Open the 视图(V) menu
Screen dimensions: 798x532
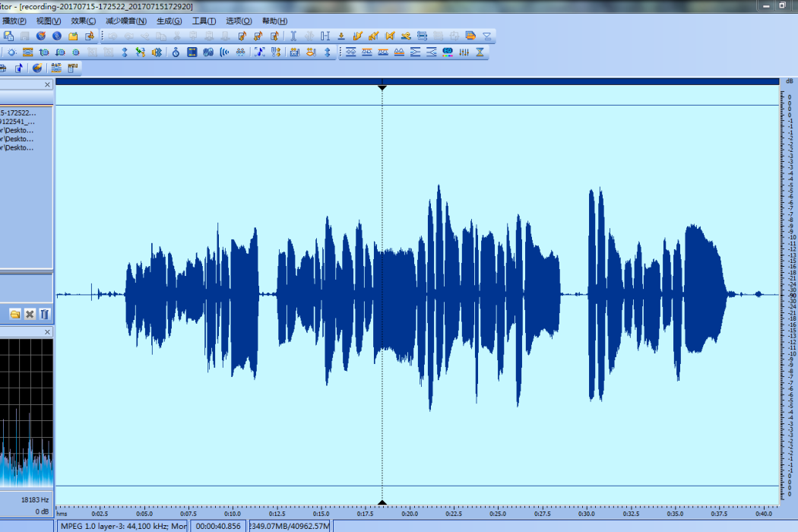49,21
